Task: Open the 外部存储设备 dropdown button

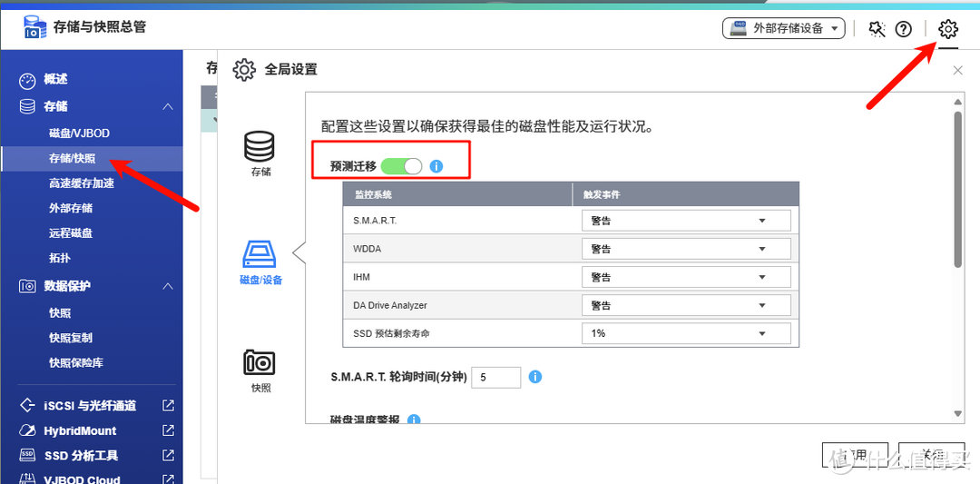Action: coord(784,28)
